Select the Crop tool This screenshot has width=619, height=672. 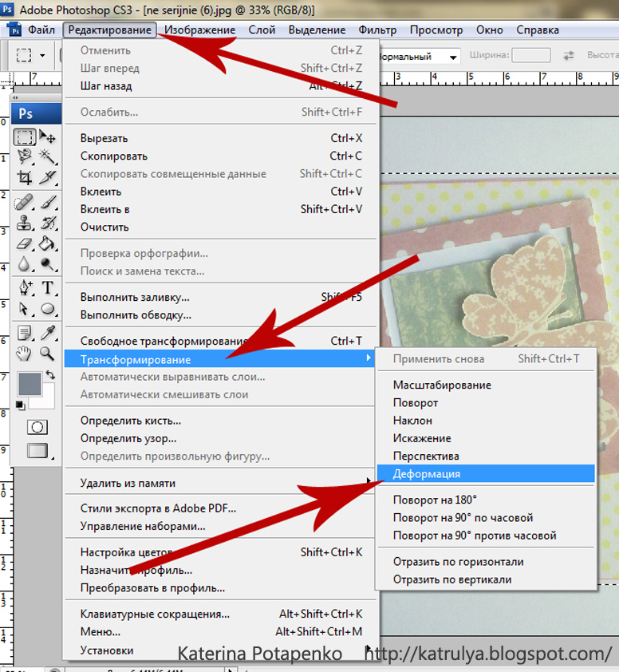(x=25, y=176)
